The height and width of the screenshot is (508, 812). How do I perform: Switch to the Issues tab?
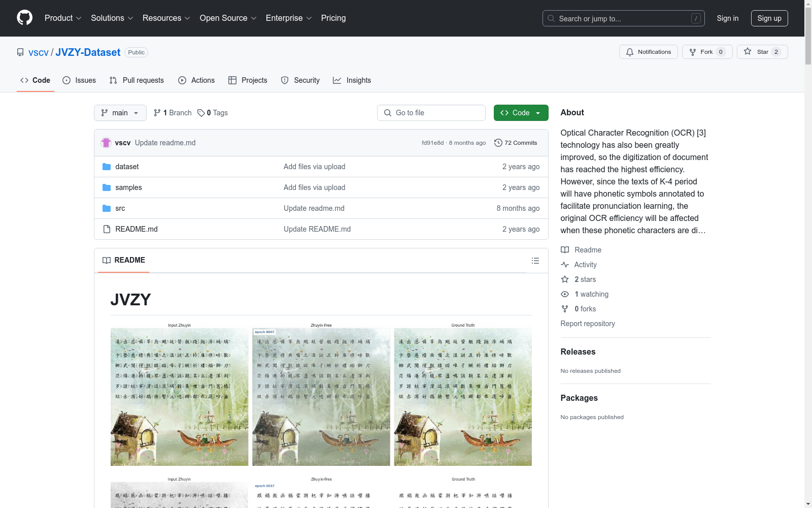coord(79,80)
